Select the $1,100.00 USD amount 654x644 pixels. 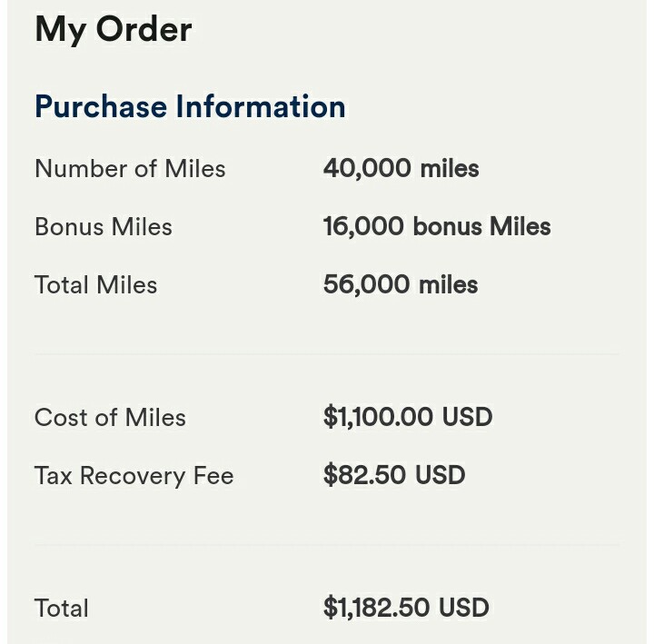click(x=408, y=417)
